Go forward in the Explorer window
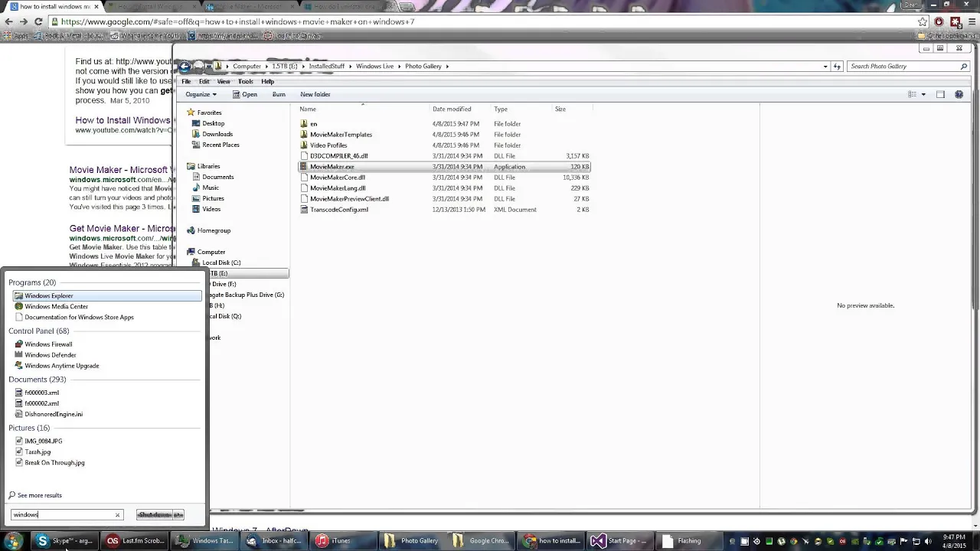The height and width of the screenshot is (551, 980). 200,67
